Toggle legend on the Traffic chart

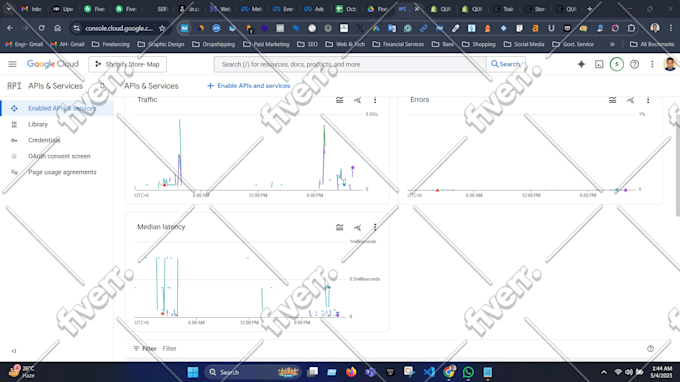tap(340, 100)
